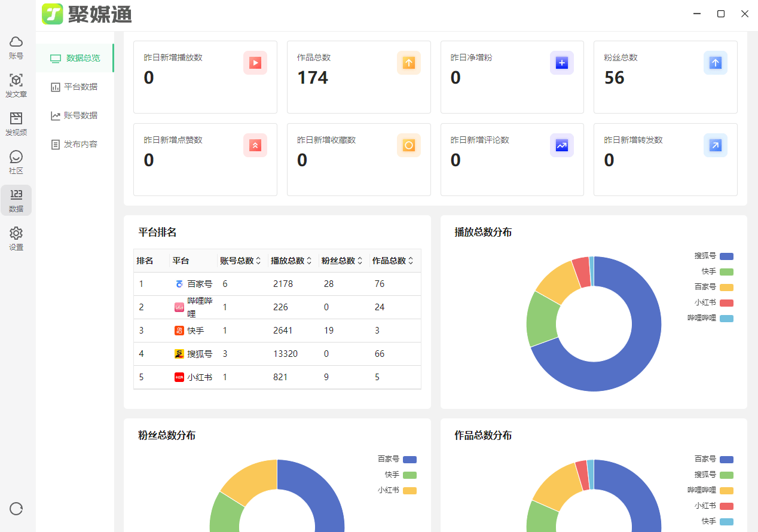Click the refresh icon at the bottom left

(16, 509)
